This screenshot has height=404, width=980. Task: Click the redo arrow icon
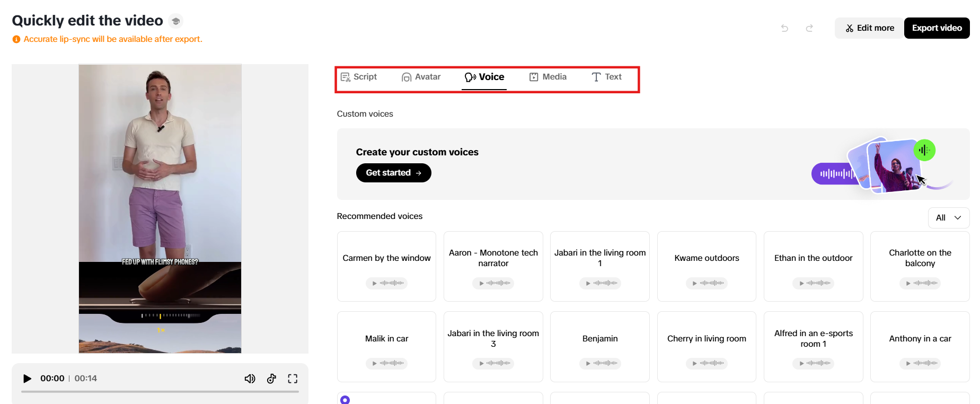tap(809, 28)
